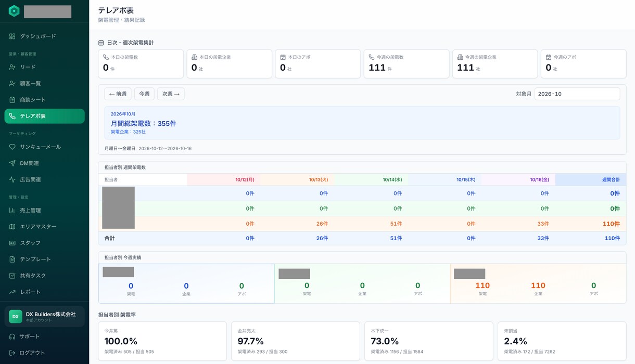Click calendar-check icon in 今週のアポ card
The image size is (635, 364).
(549, 57)
